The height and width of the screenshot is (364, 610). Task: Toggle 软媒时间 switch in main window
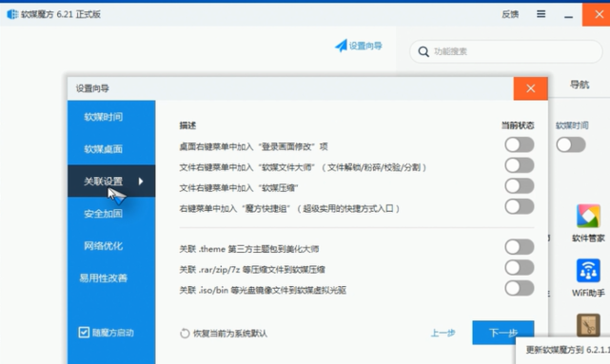click(571, 144)
